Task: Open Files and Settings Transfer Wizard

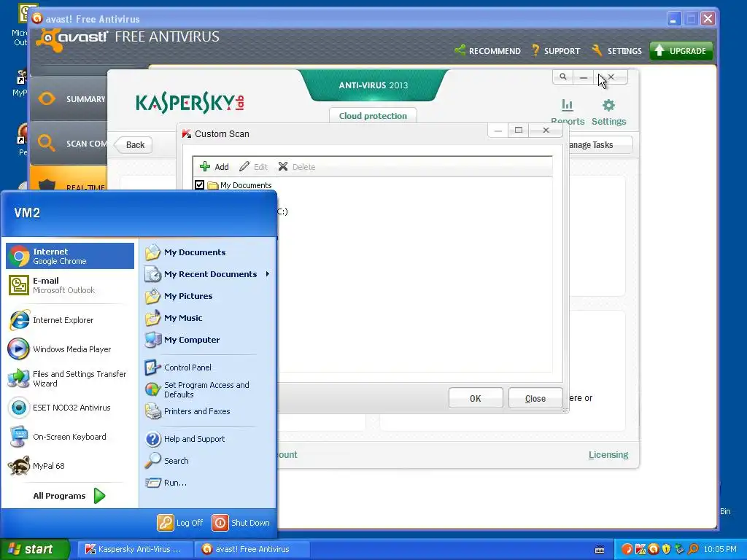Action: click(70, 378)
